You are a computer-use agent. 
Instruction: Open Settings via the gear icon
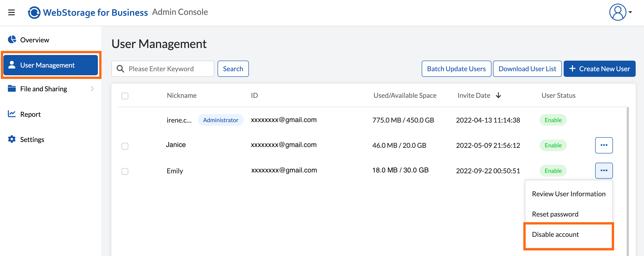pos(12,139)
